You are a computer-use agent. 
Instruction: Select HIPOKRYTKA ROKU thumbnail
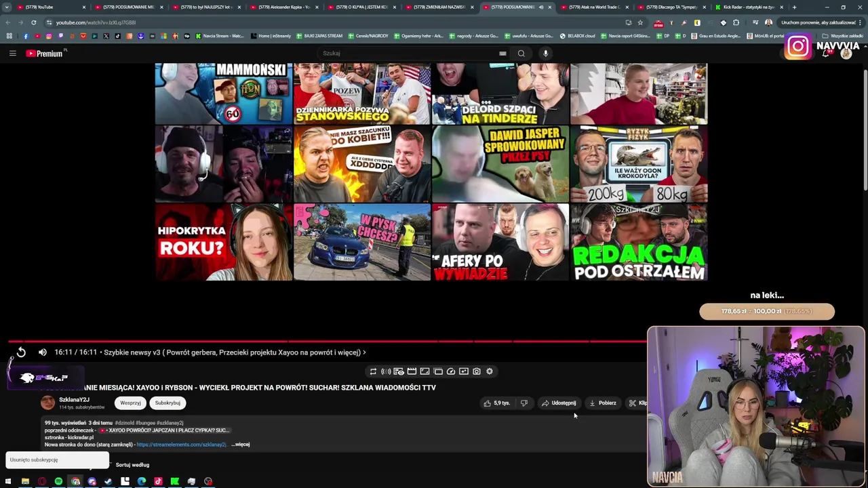pos(224,242)
